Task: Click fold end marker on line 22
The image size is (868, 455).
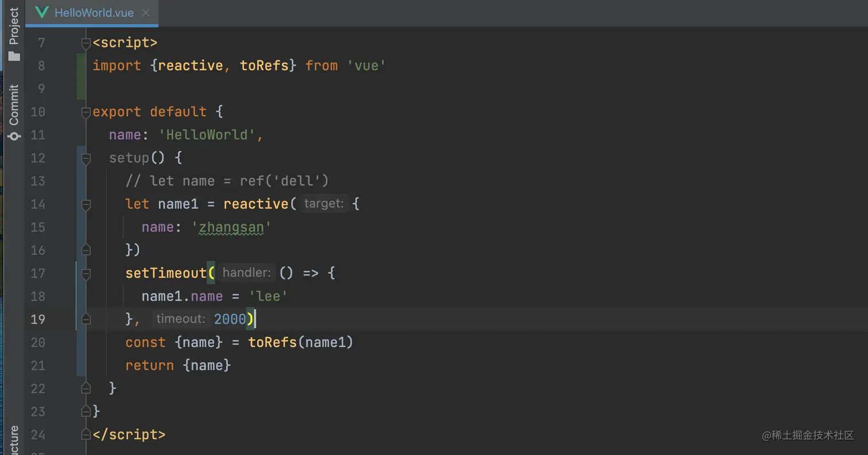Action: click(86, 388)
